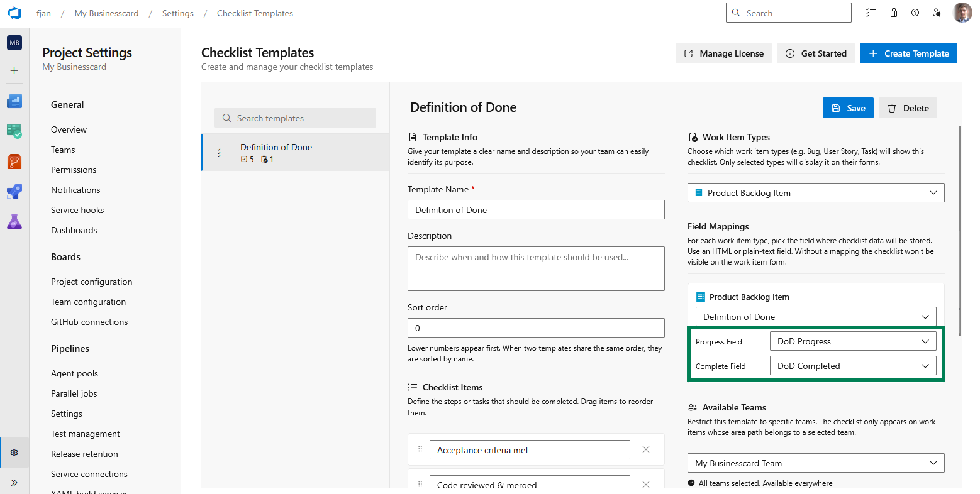This screenshot has width=980, height=494.
Task: Open the Marketplace shopping bag icon
Action: point(894,13)
